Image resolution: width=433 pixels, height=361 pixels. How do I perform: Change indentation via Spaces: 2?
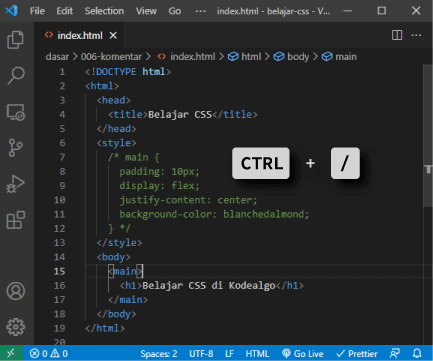click(159, 353)
